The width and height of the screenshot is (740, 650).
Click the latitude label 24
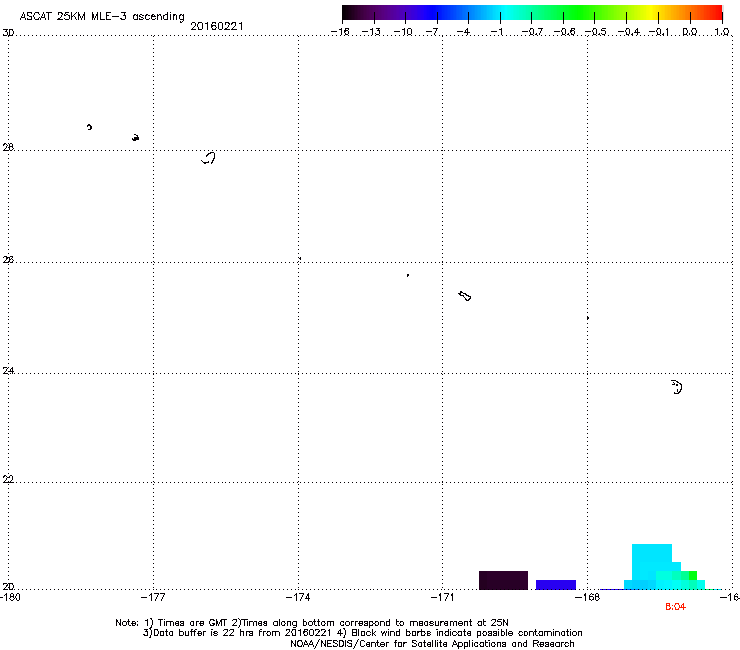(8, 371)
